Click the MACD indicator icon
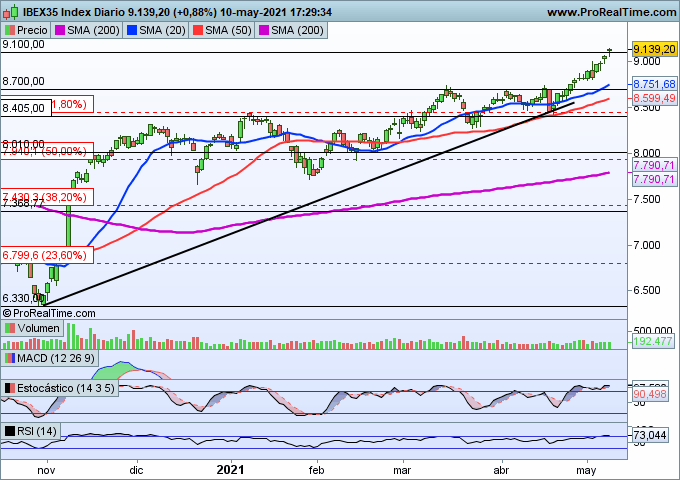Image resolution: width=680 pixels, height=480 pixels. click(x=10, y=359)
